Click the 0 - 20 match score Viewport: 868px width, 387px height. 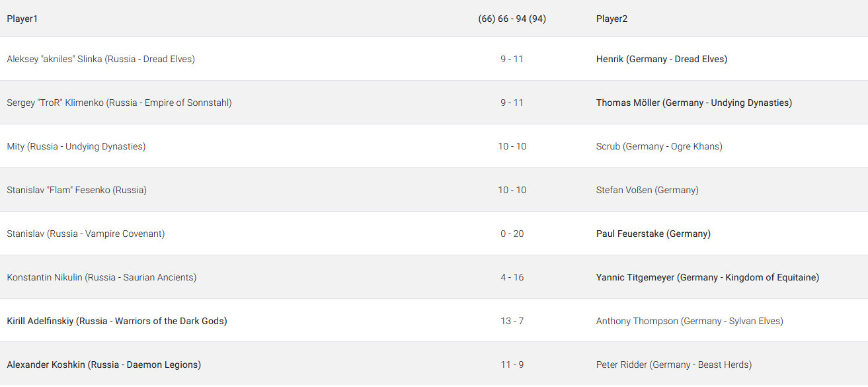pyautogui.click(x=512, y=234)
